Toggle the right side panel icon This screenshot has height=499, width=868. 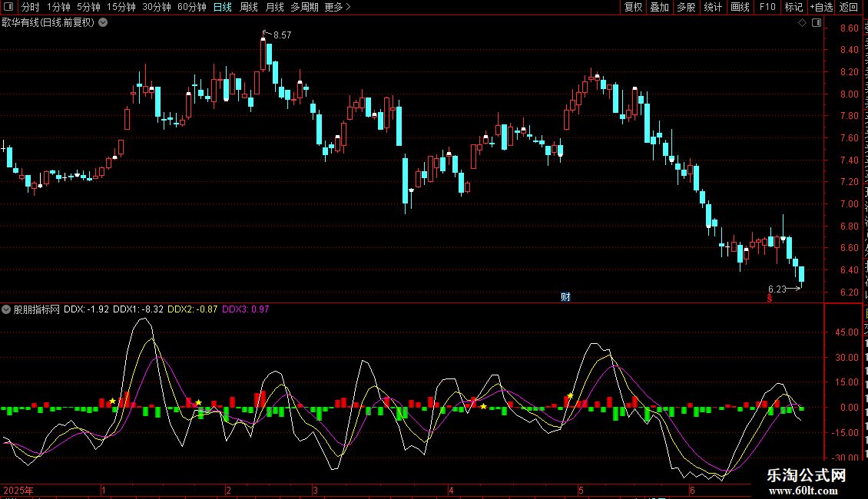(x=817, y=23)
